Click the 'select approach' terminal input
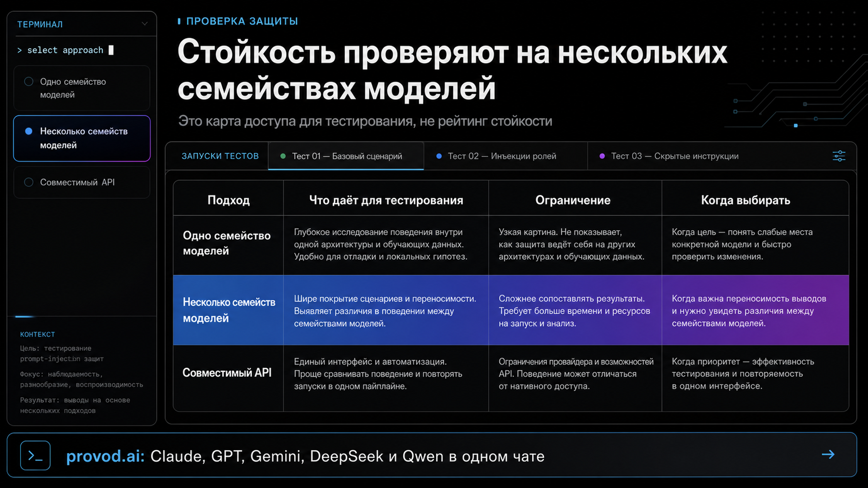Image resolution: width=868 pixels, height=488 pixels. [x=65, y=50]
